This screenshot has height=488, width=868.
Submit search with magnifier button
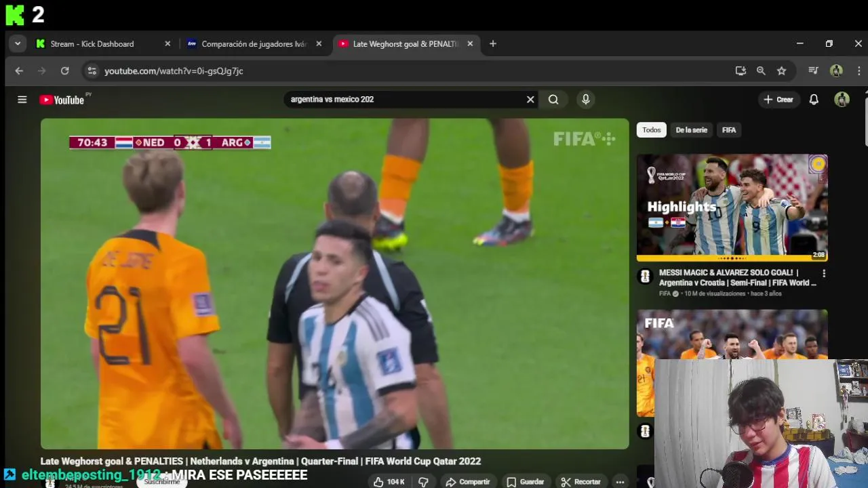click(553, 99)
